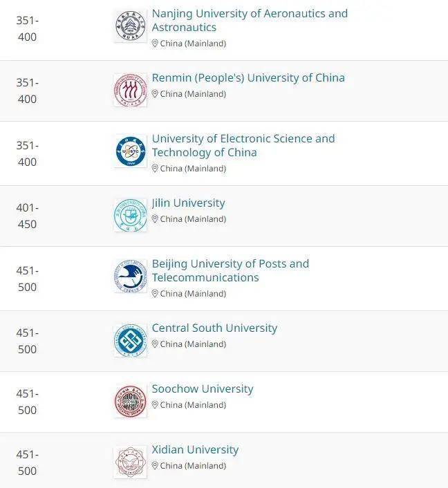Click the Nanjing University of Aeronautics logo
The image size is (448, 488).
pos(131,26)
